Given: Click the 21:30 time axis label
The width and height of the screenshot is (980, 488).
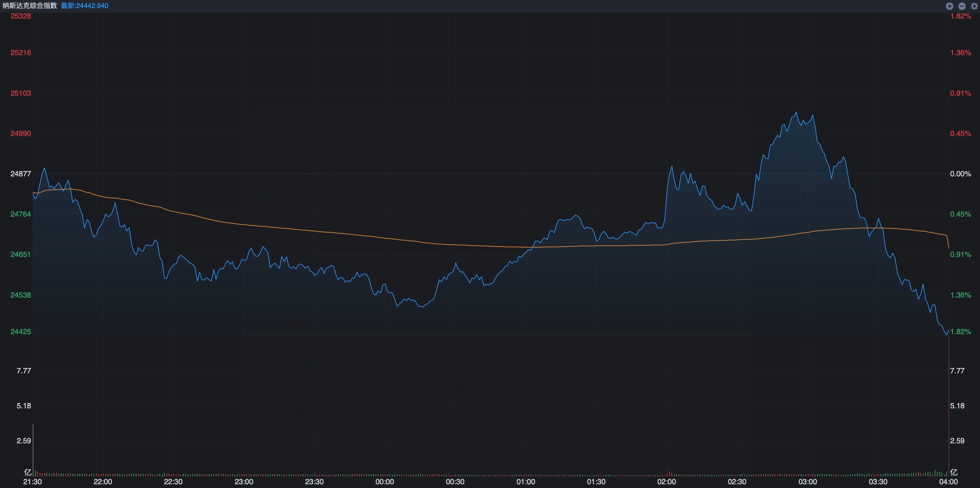Looking at the screenshot, I should click(x=32, y=482).
